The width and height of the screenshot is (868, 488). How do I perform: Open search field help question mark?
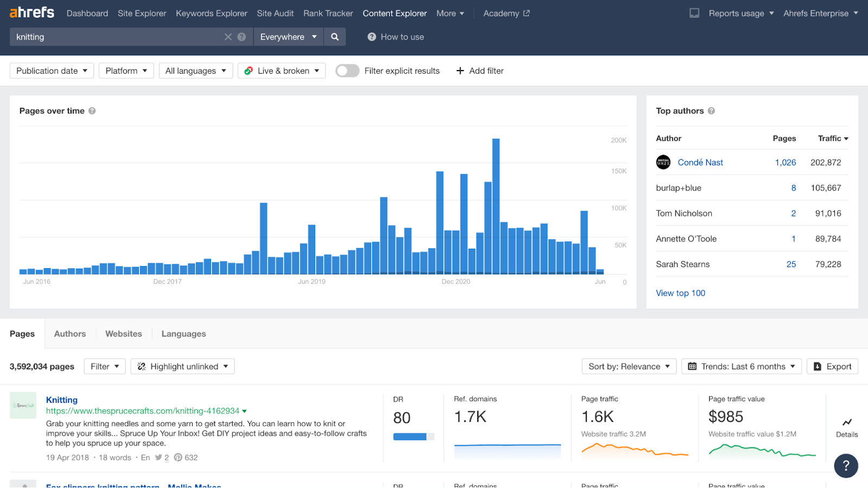[x=241, y=37]
